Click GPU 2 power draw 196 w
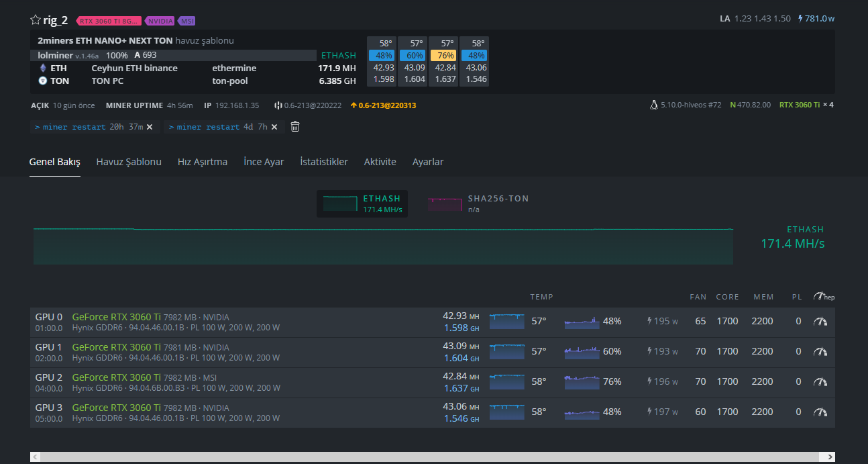This screenshot has width=868, height=464. pos(662,382)
